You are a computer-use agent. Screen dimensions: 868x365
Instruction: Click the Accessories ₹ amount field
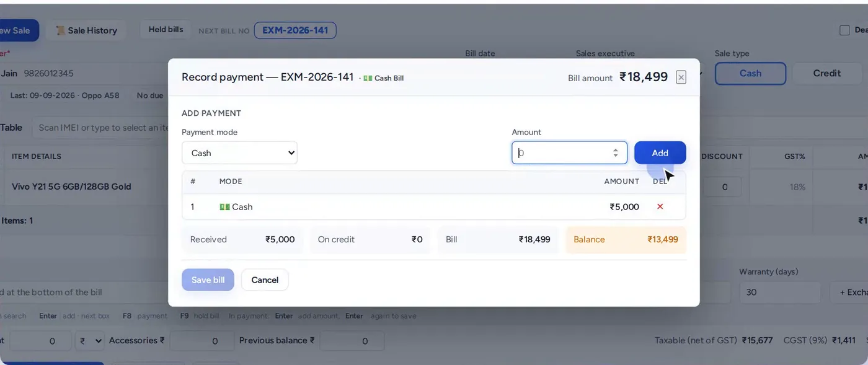pyautogui.click(x=201, y=341)
